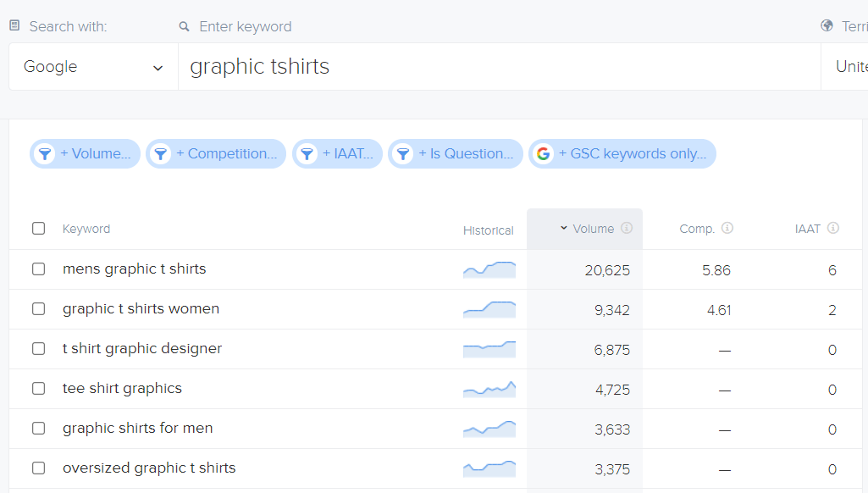
Task: Click the Historical column header
Action: click(488, 230)
